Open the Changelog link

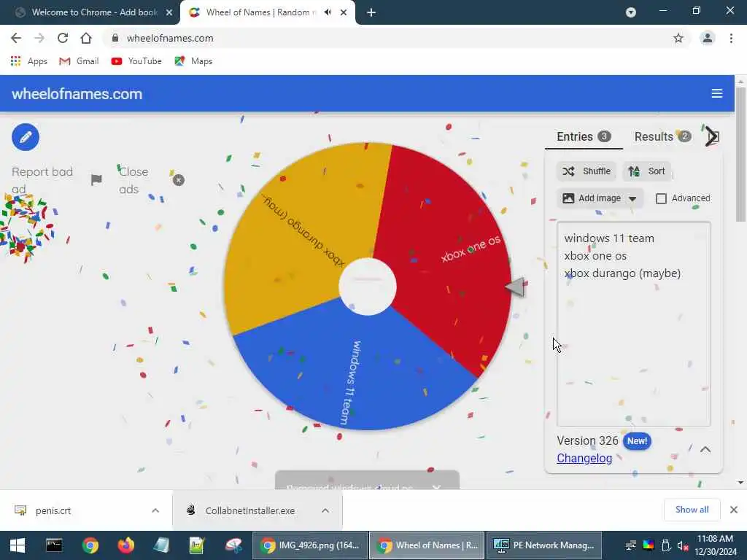coord(584,458)
